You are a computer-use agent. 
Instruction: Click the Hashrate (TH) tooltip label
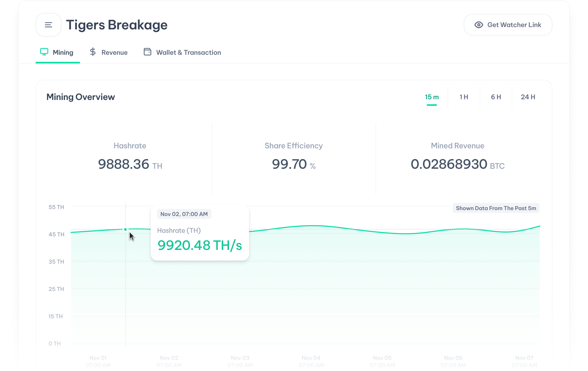(x=179, y=231)
